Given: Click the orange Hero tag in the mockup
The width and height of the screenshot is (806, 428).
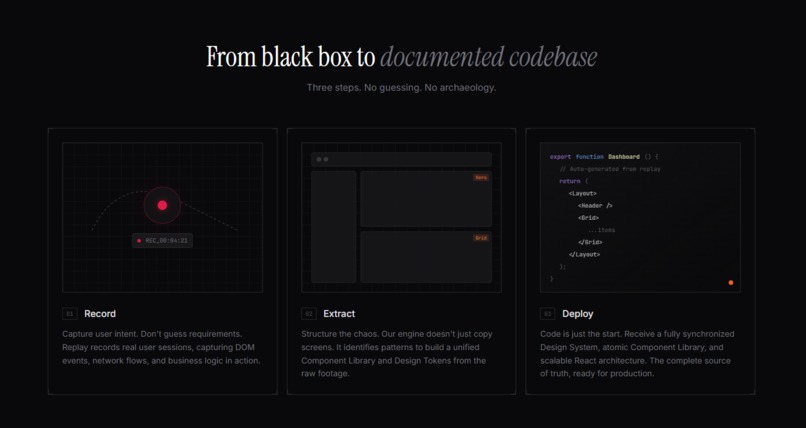Looking at the screenshot, I should click(481, 177).
